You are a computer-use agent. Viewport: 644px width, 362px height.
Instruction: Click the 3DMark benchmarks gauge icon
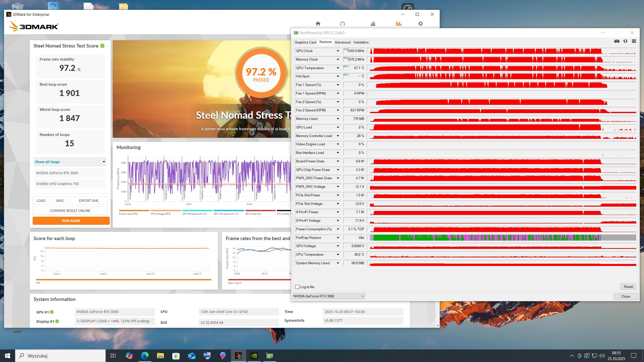342,24
